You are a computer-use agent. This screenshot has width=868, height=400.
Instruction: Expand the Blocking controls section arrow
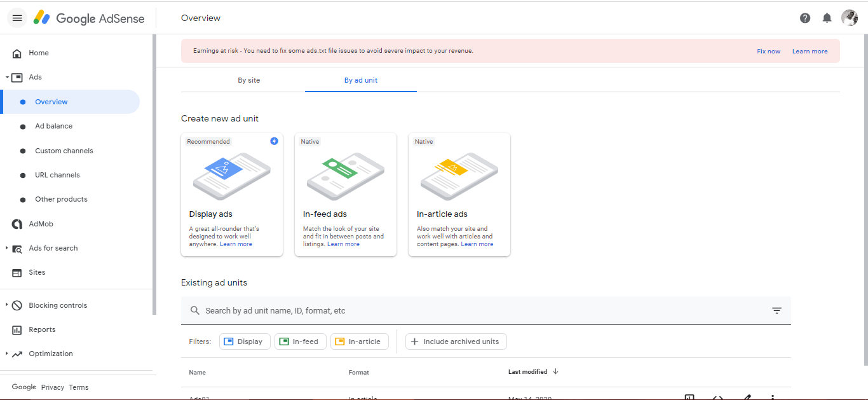click(7, 305)
